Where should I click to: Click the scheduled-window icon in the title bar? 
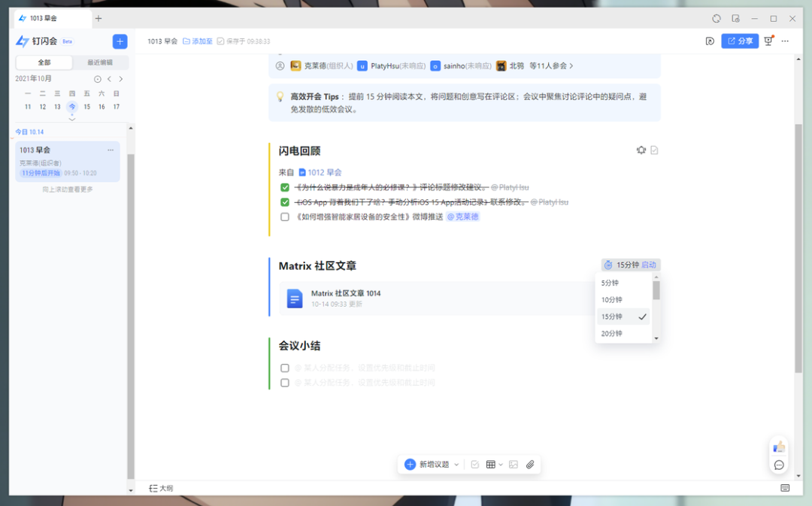pyautogui.click(x=735, y=18)
